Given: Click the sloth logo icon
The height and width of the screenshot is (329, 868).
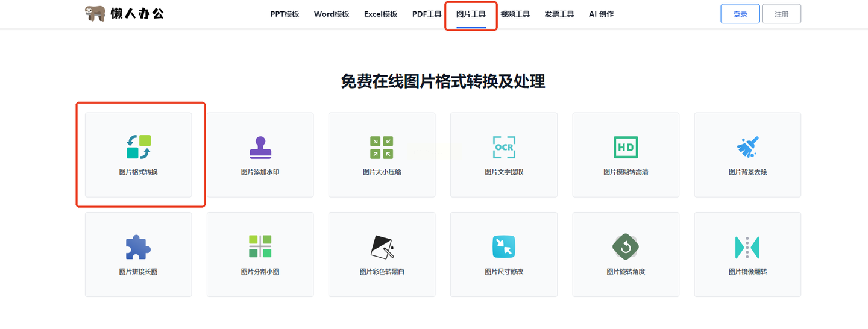Looking at the screenshot, I should (95, 13).
